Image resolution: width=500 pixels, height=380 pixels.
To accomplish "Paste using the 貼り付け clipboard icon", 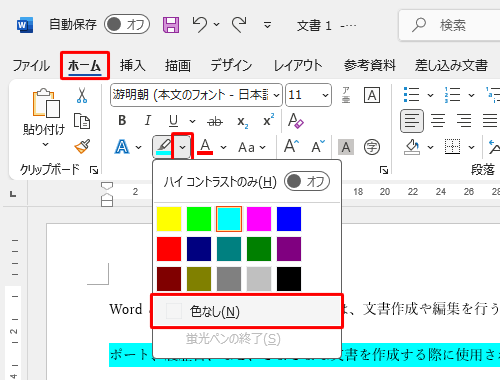I will [46, 103].
